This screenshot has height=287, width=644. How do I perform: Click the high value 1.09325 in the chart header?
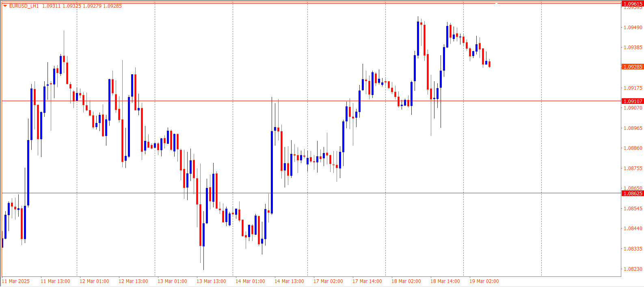71,6
